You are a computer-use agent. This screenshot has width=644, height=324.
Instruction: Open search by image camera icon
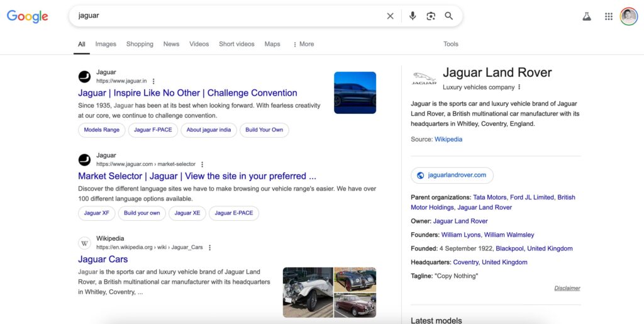coord(430,16)
